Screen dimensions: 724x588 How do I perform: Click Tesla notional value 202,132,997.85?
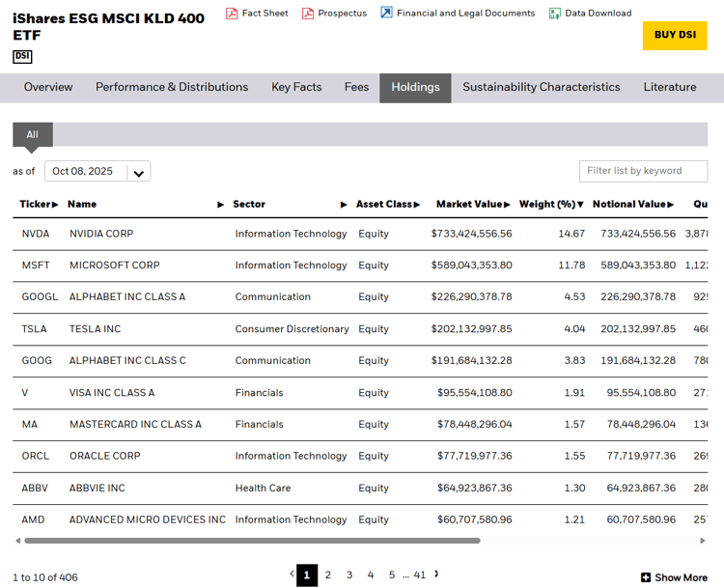tap(638, 329)
